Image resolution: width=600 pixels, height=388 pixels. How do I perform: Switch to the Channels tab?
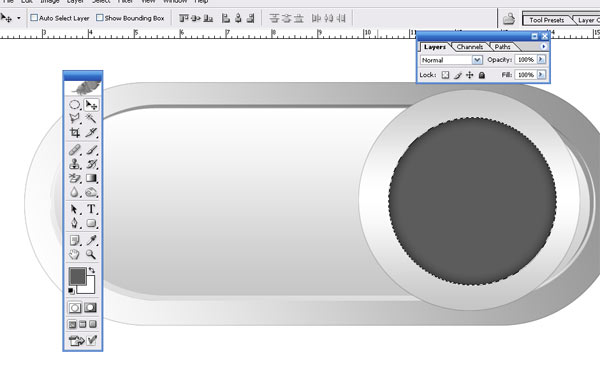(x=470, y=47)
